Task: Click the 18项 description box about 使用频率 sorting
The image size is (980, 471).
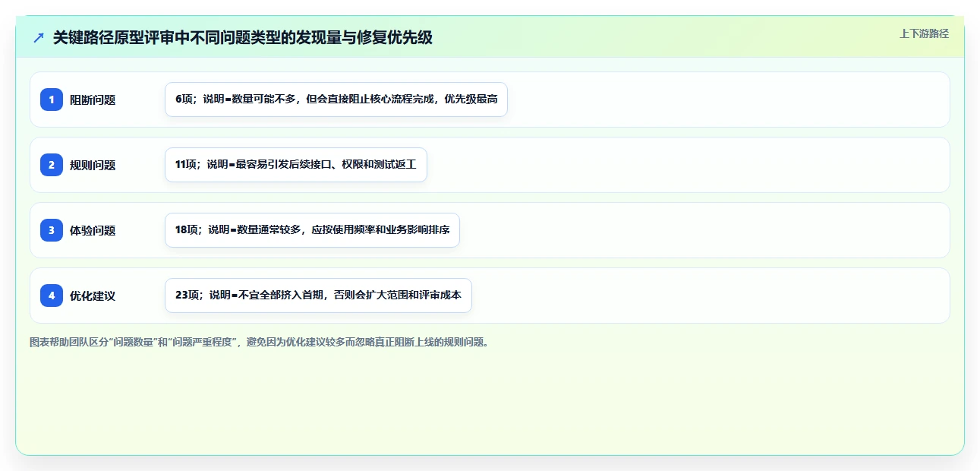Action: 312,230
